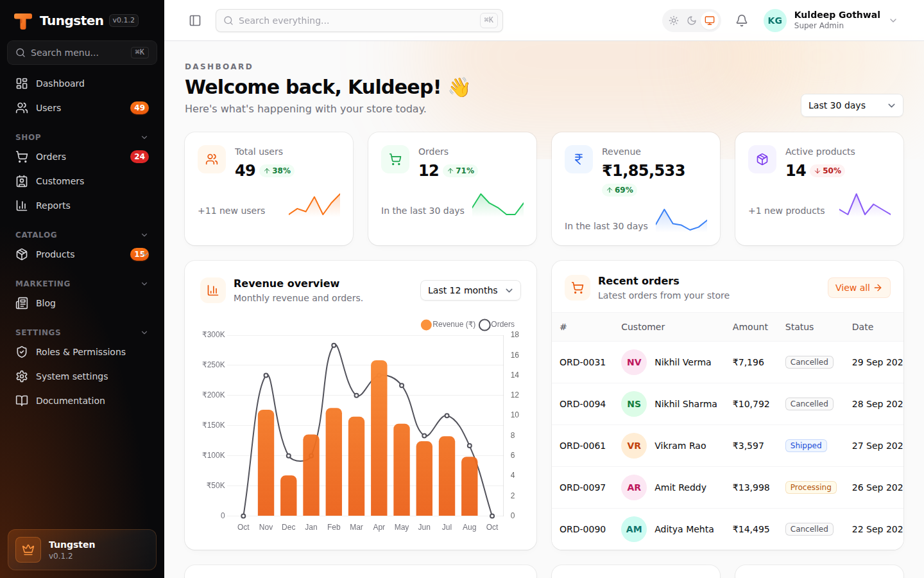Click the Total users card icon
Image resolution: width=924 pixels, height=578 pixels.
tap(212, 159)
